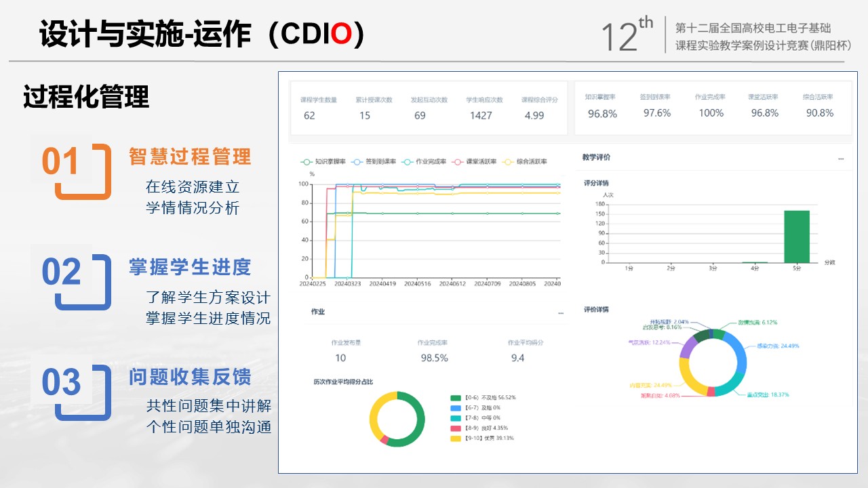Click the blue 03 number badge
Viewport: 868px width, 488px height.
click(x=61, y=384)
